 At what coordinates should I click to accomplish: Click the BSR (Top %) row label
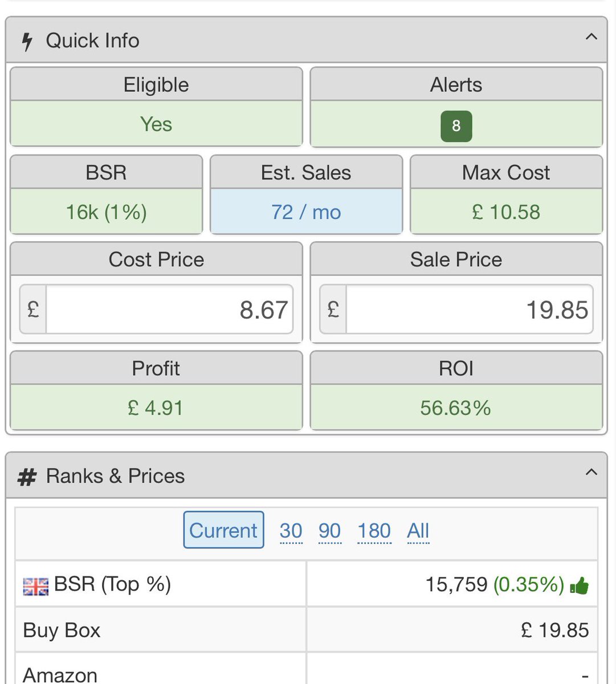pyautogui.click(x=112, y=584)
